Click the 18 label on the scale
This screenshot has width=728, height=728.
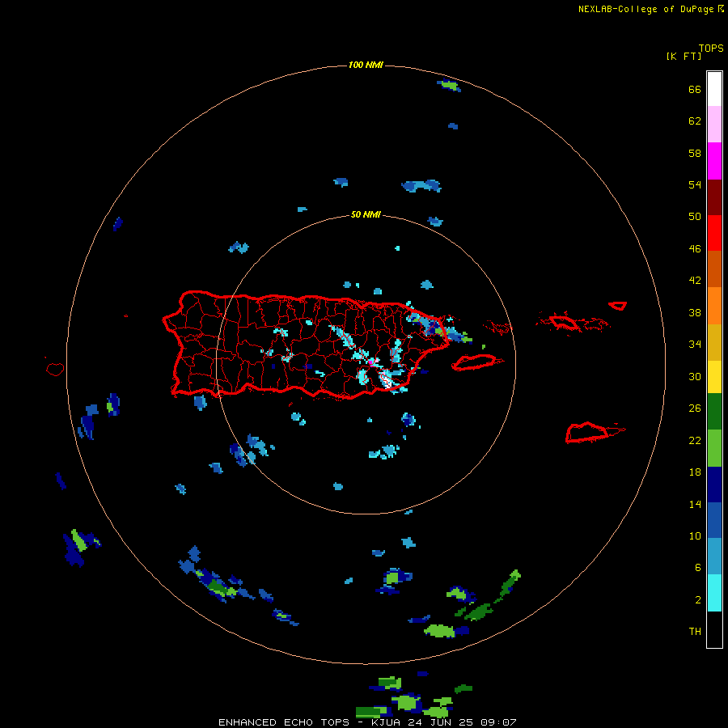coord(695,472)
